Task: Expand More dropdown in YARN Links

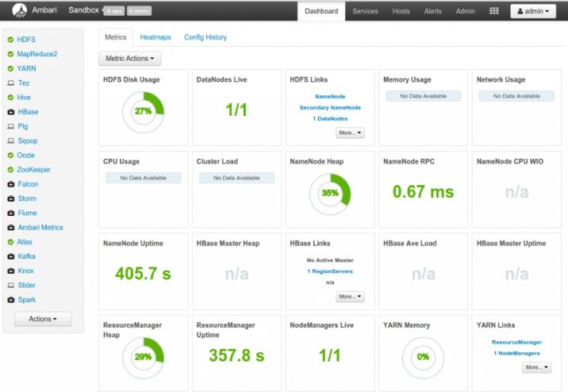Action: click(x=536, y=367)
